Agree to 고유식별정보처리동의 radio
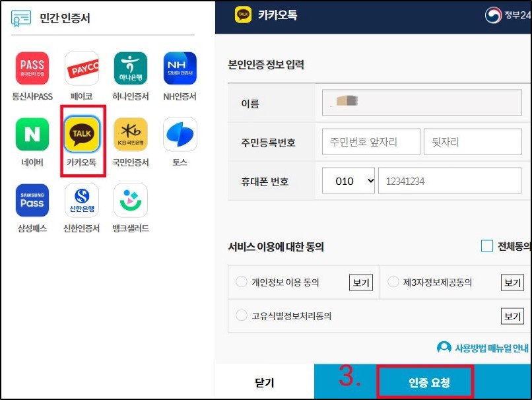This screenshot has width=532, height=400. 241,316
